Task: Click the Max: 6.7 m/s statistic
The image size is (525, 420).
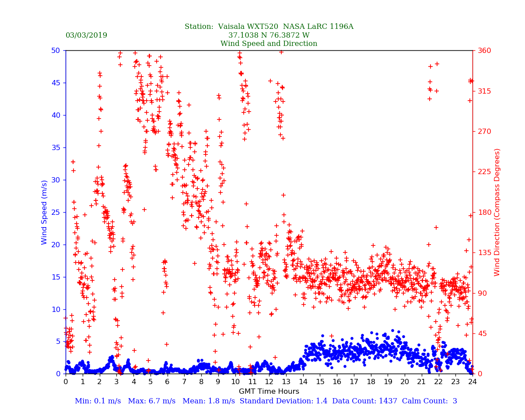Action: tap(151, 401)
